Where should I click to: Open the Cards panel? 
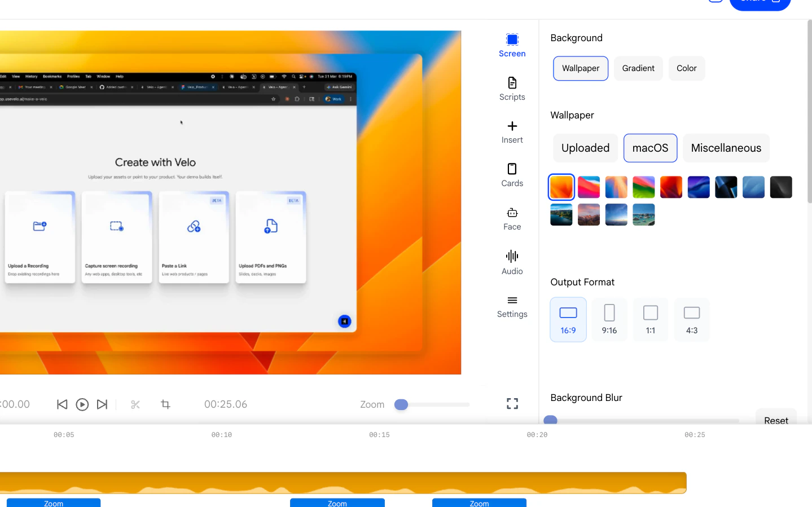pyautogui.click(x=512, y=175)
